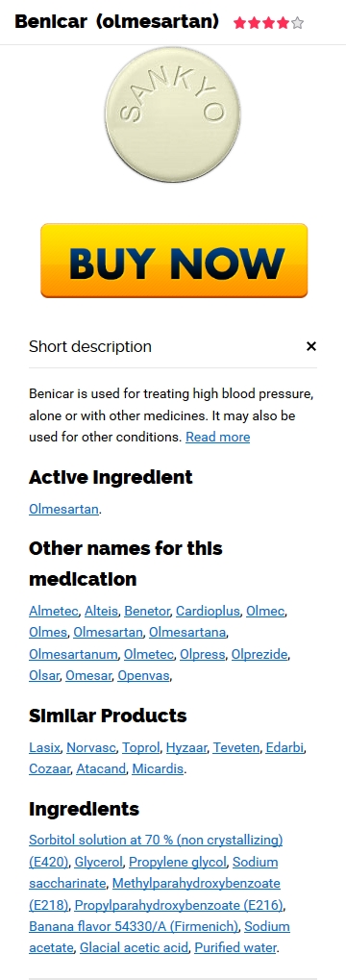Open the Cardioplus alternative name link
346x980 pixels.
tap(208, 611)
